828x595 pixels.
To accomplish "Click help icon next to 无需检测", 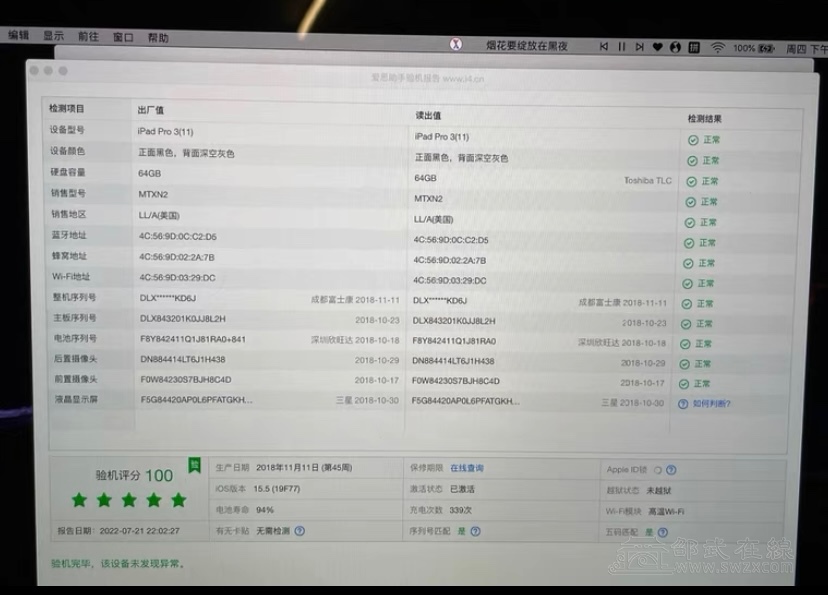I will [x=300, y=531].
